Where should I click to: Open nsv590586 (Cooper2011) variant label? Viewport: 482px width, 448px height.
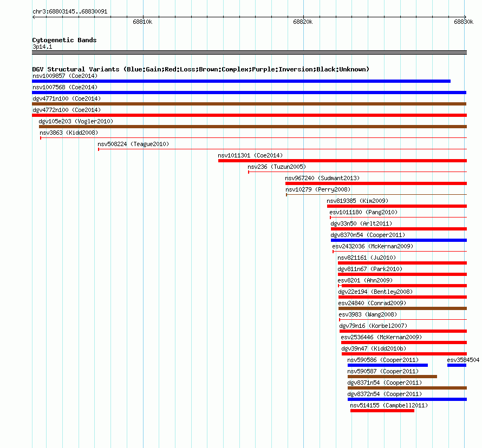click(383, 360)
